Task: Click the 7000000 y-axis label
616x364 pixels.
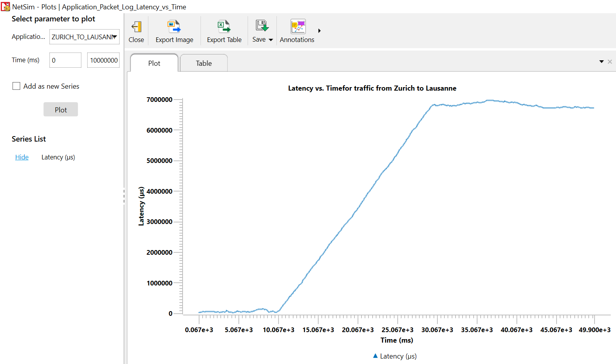Action: click(x=159, y=100)
